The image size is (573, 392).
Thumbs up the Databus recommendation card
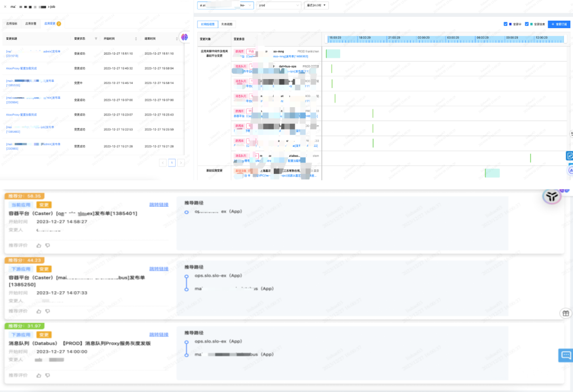(x=39, y=375)
